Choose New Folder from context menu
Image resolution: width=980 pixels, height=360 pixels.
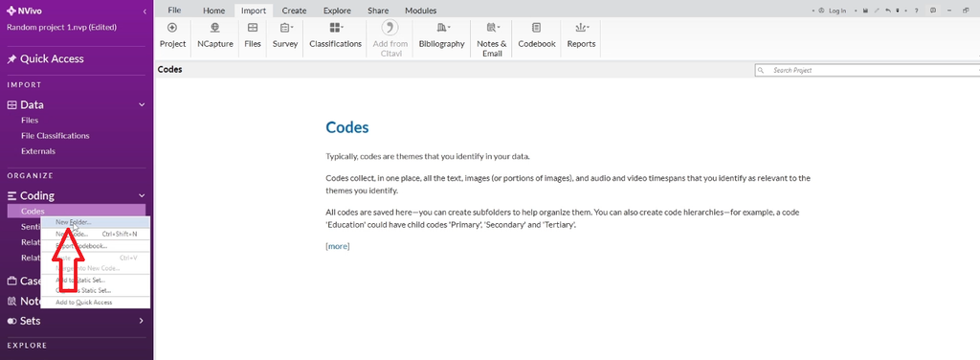95,222
